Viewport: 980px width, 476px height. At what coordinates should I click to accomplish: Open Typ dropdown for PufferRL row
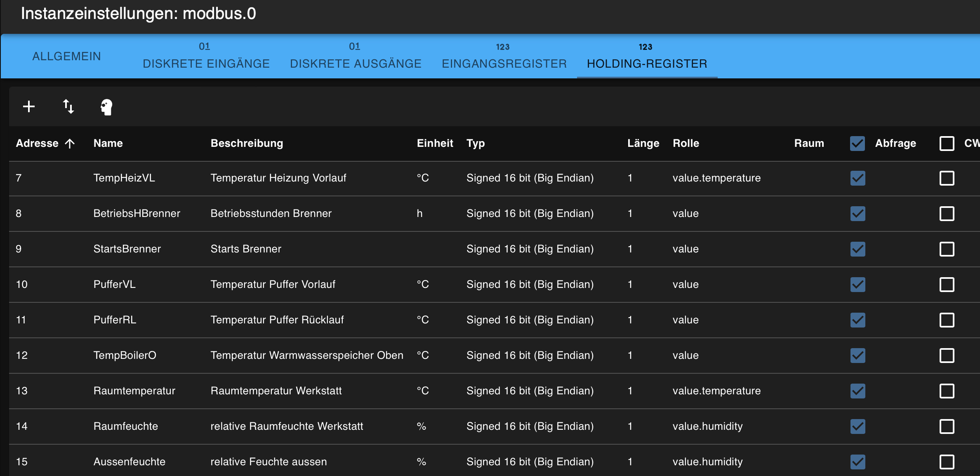(530, 320)
